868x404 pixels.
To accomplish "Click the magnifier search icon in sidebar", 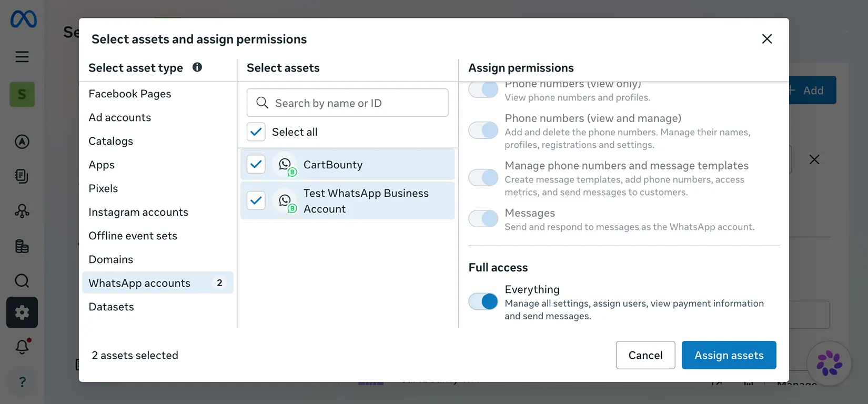I will point(22,281).
